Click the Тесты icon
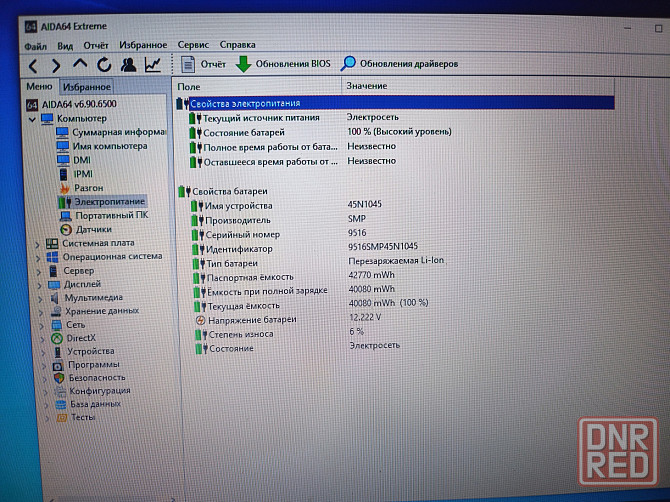 pos(62,417)
